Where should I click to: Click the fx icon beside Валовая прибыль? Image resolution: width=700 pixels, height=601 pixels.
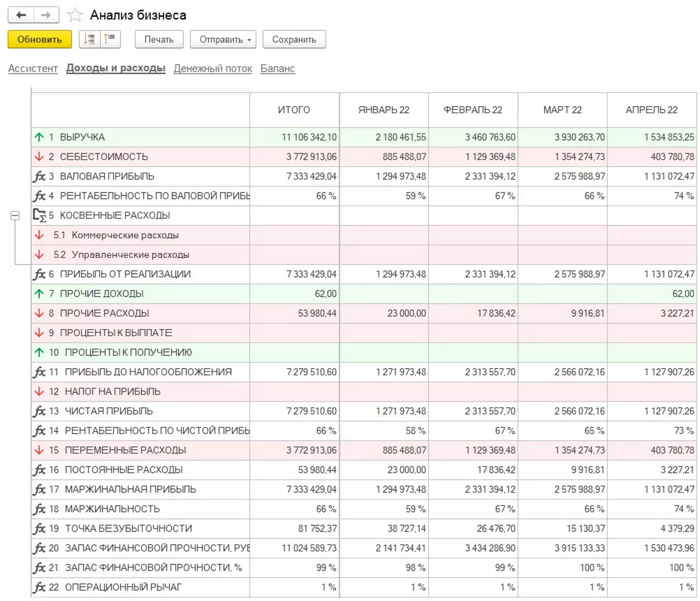click(40, 176)
